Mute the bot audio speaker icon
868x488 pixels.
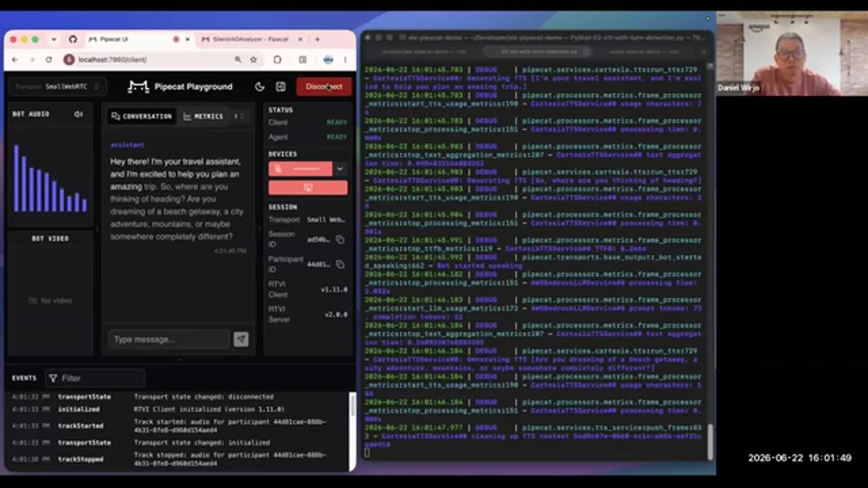click(79, 115)
